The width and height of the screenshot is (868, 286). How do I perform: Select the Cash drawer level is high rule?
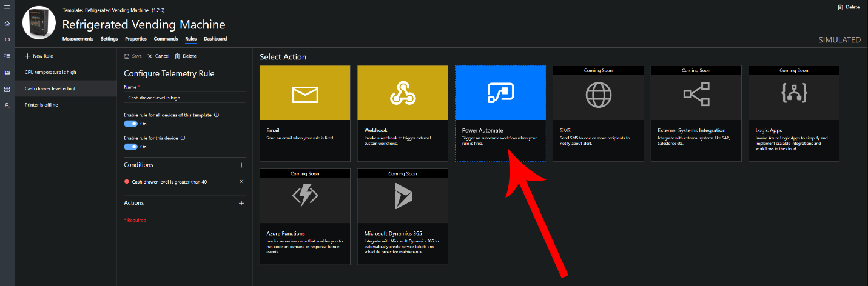click(x=66, y=88)
